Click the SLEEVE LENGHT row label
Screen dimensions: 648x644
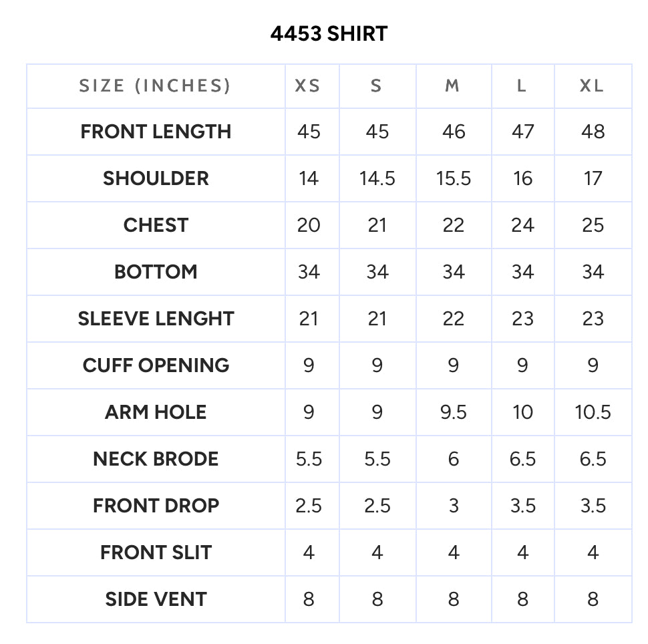coord(156,319)
